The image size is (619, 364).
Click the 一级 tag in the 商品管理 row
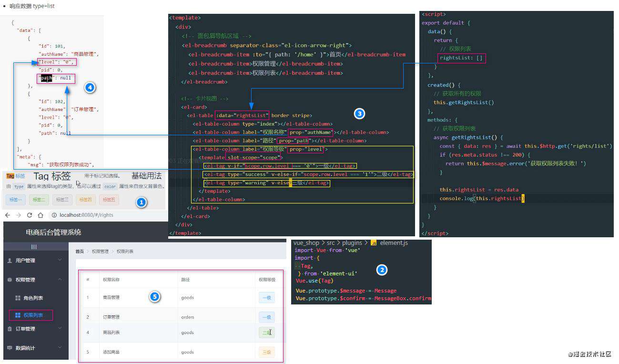pyautogui.click(x=267, y=298)
